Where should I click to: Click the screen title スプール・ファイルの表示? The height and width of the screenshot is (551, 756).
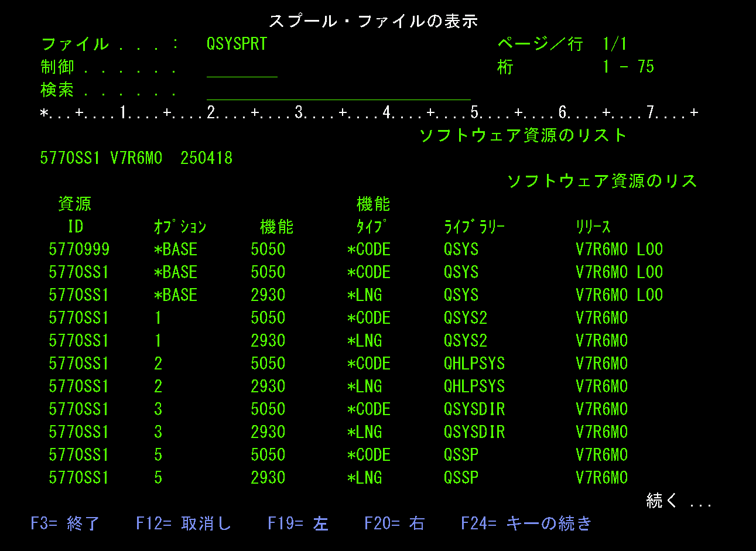pyautogui.click(x=374, y=21)
